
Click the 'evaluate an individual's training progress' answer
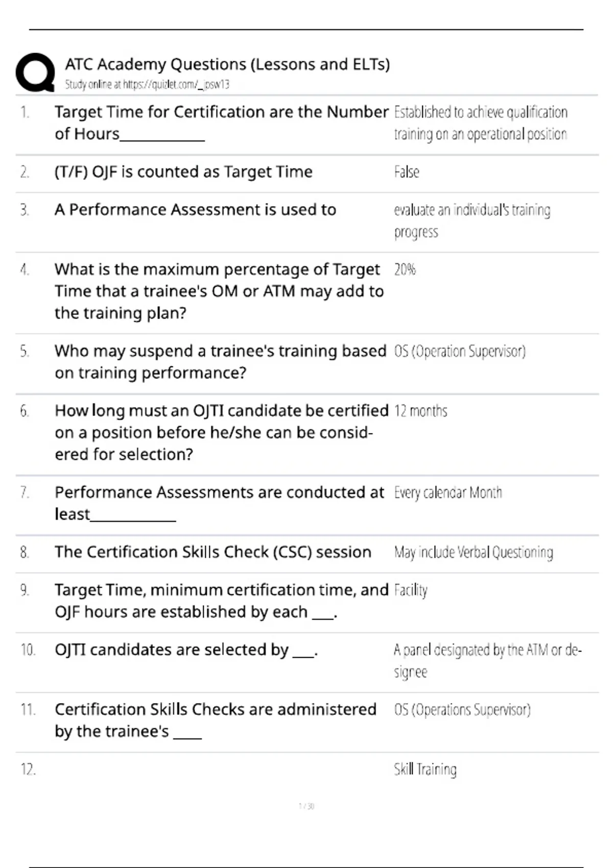point(472,221)
